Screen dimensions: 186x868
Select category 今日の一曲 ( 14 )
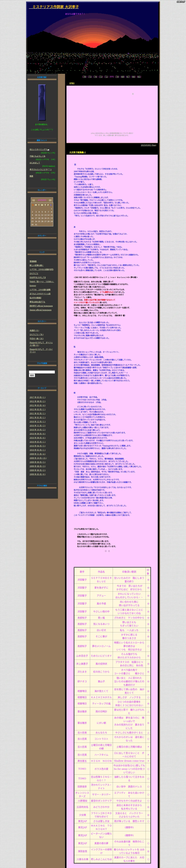pos(37,339)
